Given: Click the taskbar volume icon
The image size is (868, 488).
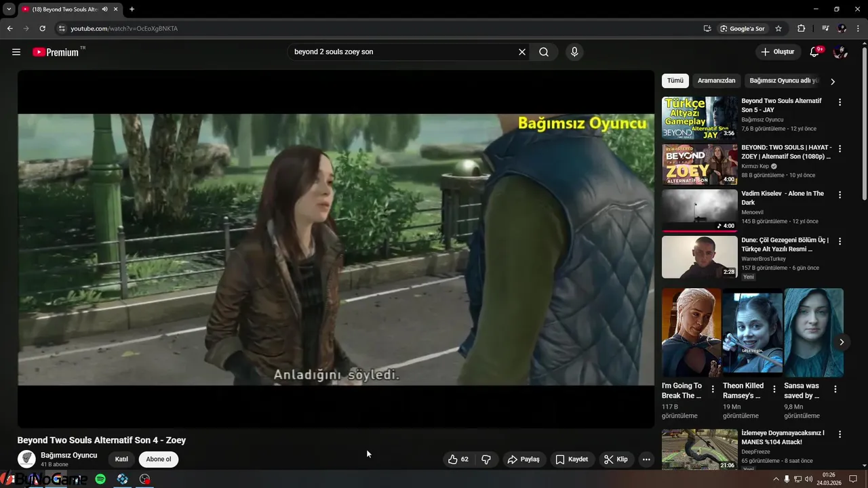Looking at the screenshot, I should click(x=809, y=479).
